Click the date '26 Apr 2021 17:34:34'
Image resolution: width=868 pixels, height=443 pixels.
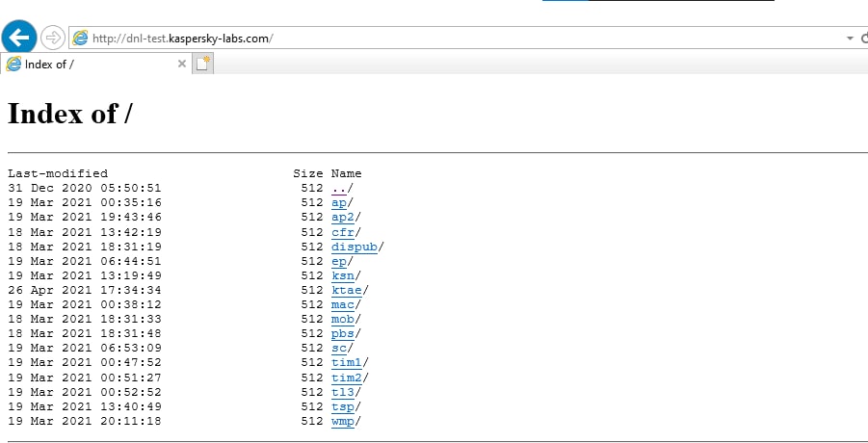(x=85, y=290)
